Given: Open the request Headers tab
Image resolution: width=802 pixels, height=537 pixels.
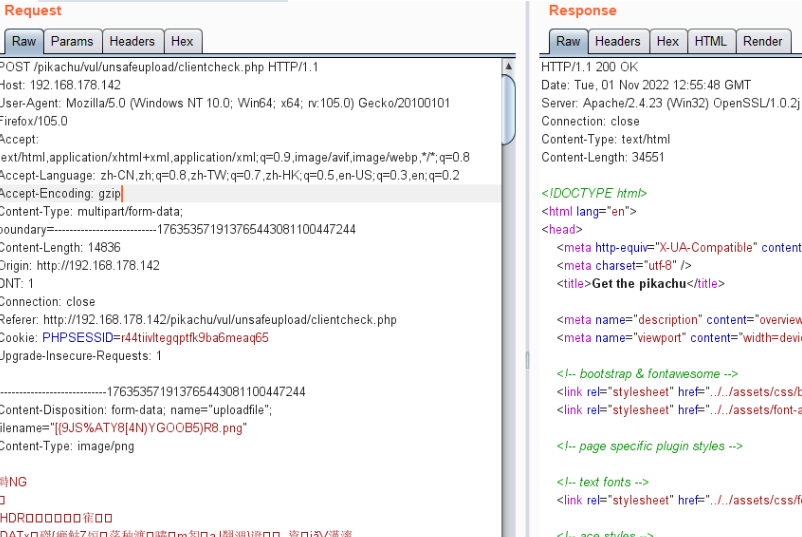Looking at the screenshot, I should pyautogui.click(x=132, y=42).
